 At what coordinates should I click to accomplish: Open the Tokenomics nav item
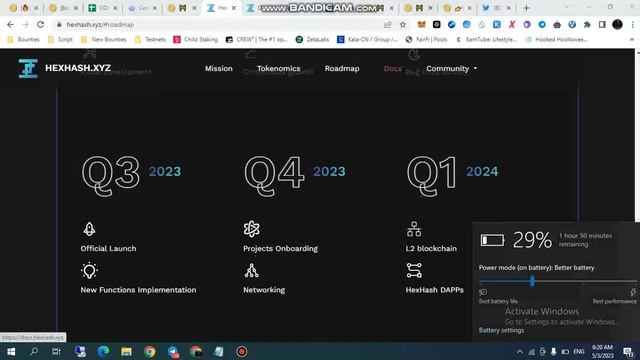(278, 69)
